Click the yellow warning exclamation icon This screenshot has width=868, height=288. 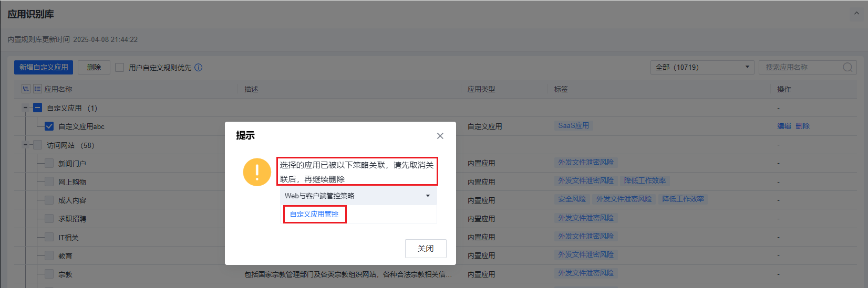click(257, 172)
